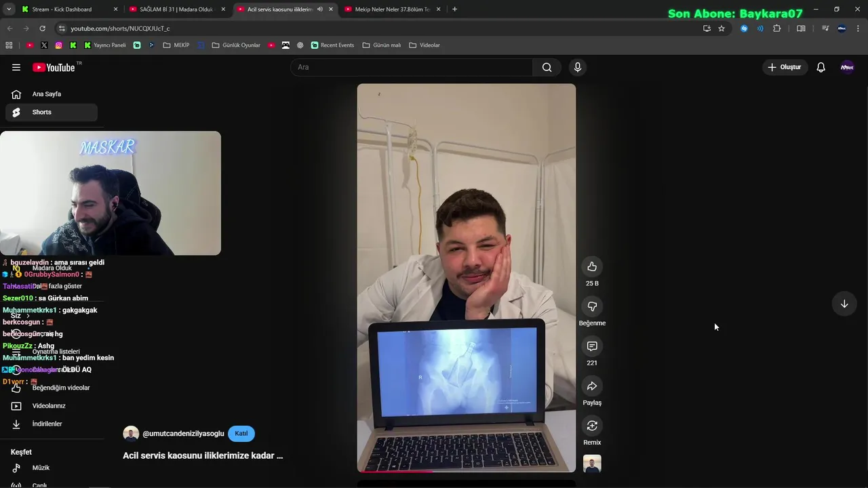Close the Acil servis kaosunu tab

[331, 9]
